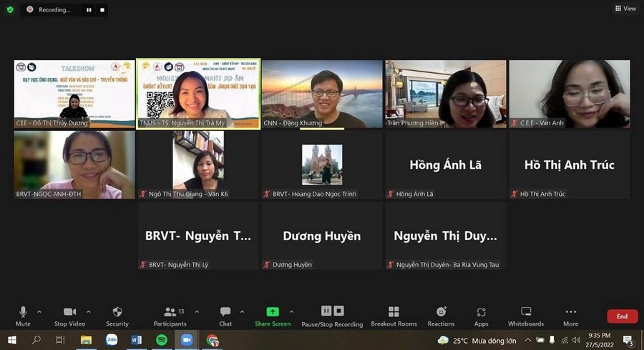Stop the recording using top square button
The height and width of the screenshot is (350, 644).
[x=102, y=10]
